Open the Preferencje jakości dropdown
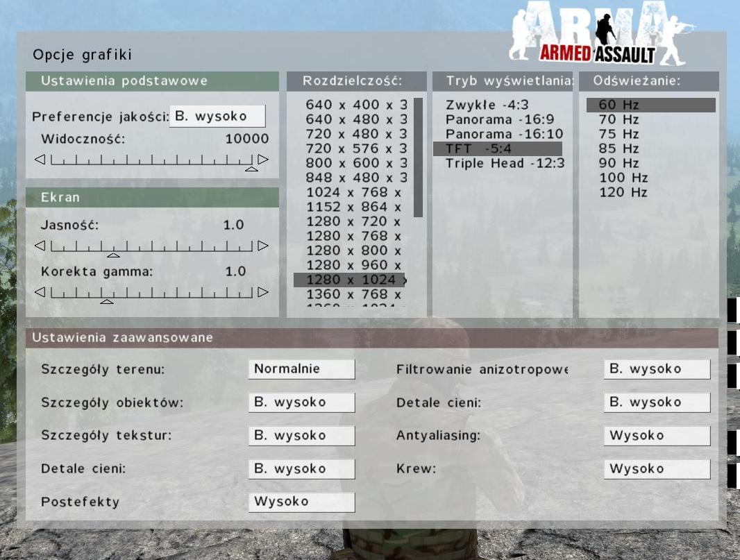Image resolution: width=740 pixels, height=560 pixels. coord(217,117)
